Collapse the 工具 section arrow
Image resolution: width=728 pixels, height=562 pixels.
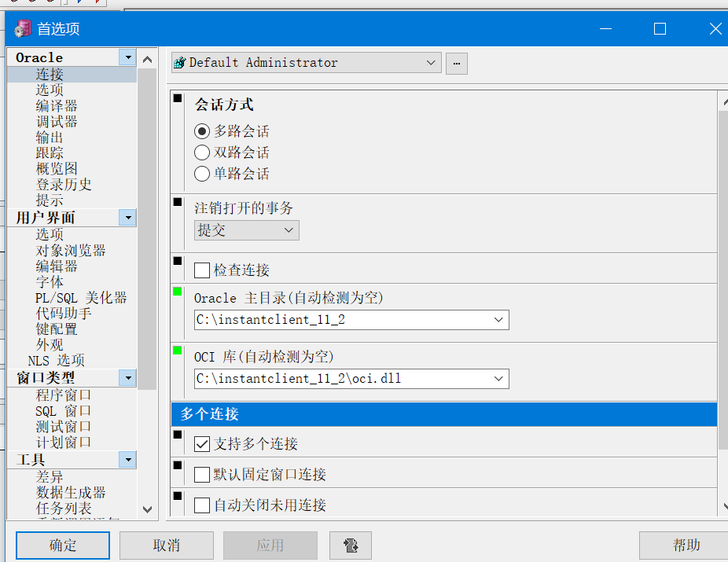(x=127, y=460)
